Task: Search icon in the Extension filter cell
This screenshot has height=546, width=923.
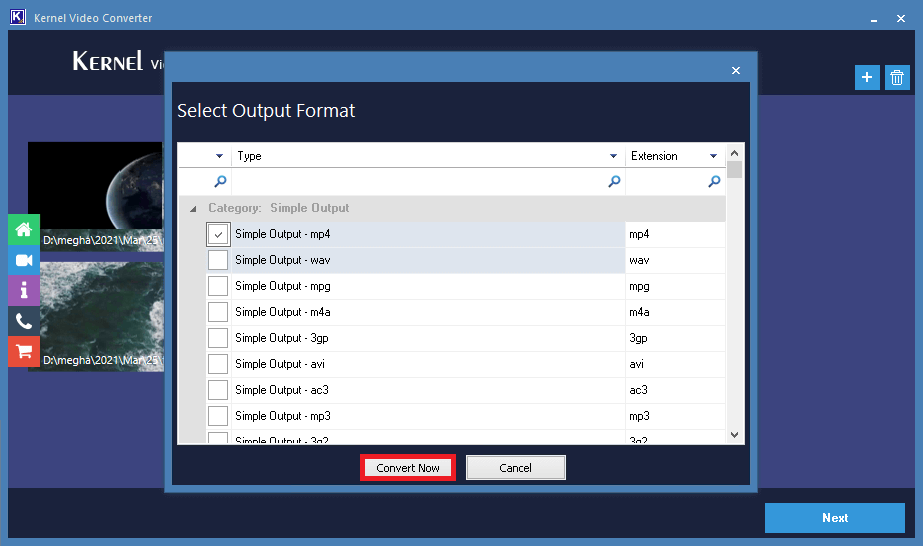Action: pos(714,181)
